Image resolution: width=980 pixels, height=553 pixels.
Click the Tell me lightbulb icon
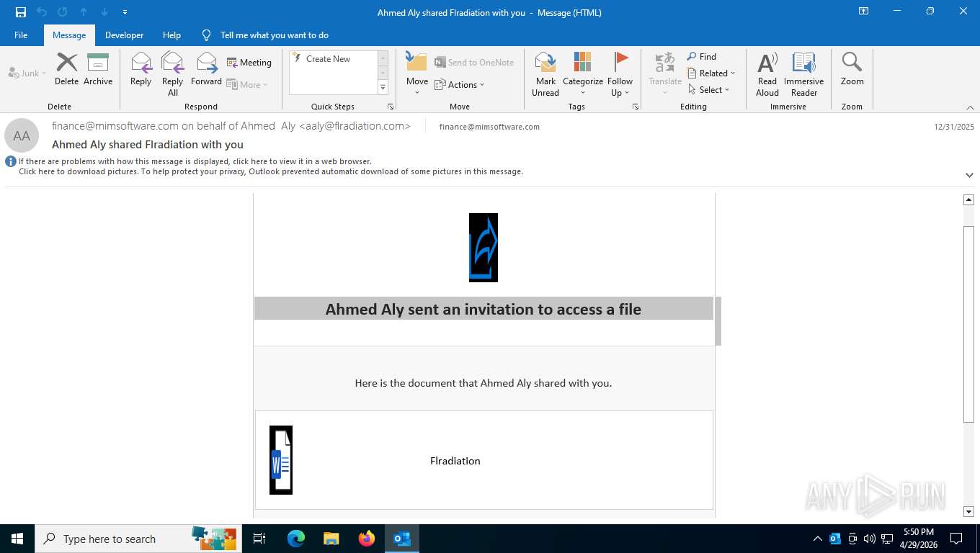pyautogui.click(x=207, y=35)
